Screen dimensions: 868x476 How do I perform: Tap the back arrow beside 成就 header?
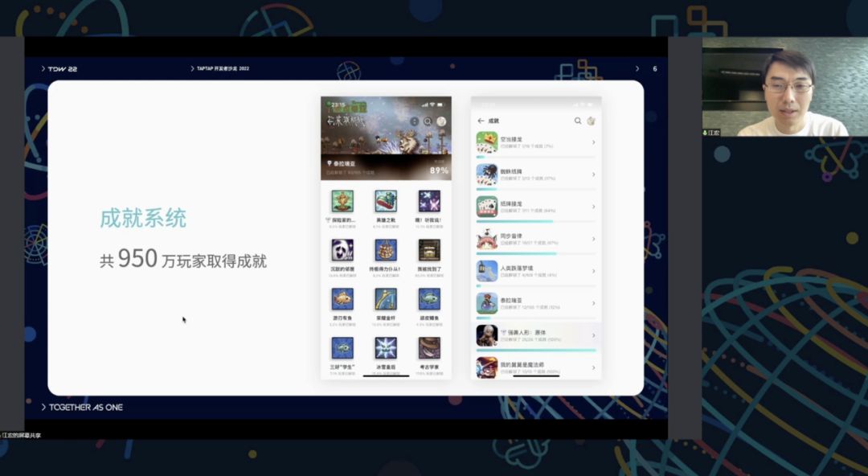pyautogui.click(x=481, y=121)
